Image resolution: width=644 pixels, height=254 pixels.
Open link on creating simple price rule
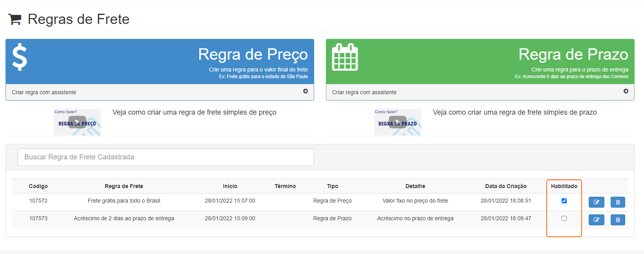[194, 112]
